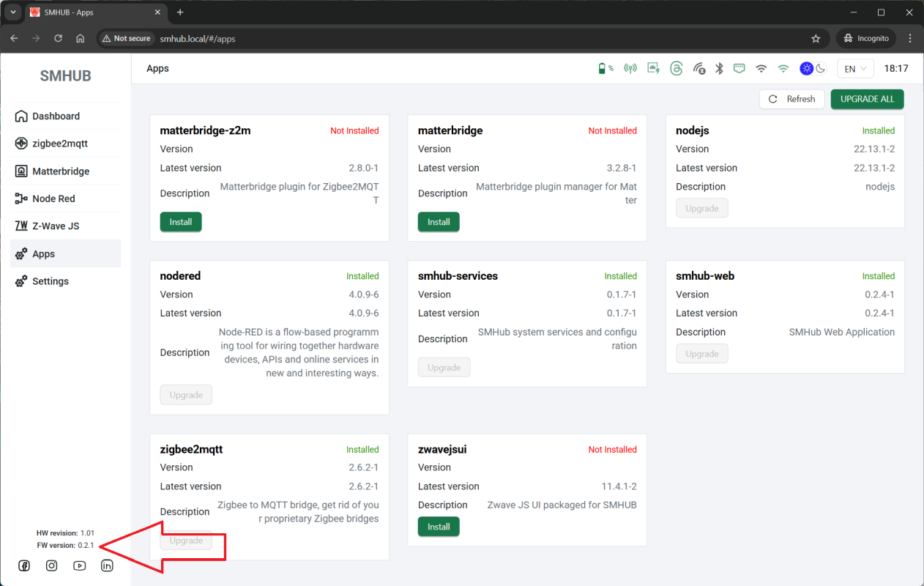Refresh the apps list

point(792,99)
